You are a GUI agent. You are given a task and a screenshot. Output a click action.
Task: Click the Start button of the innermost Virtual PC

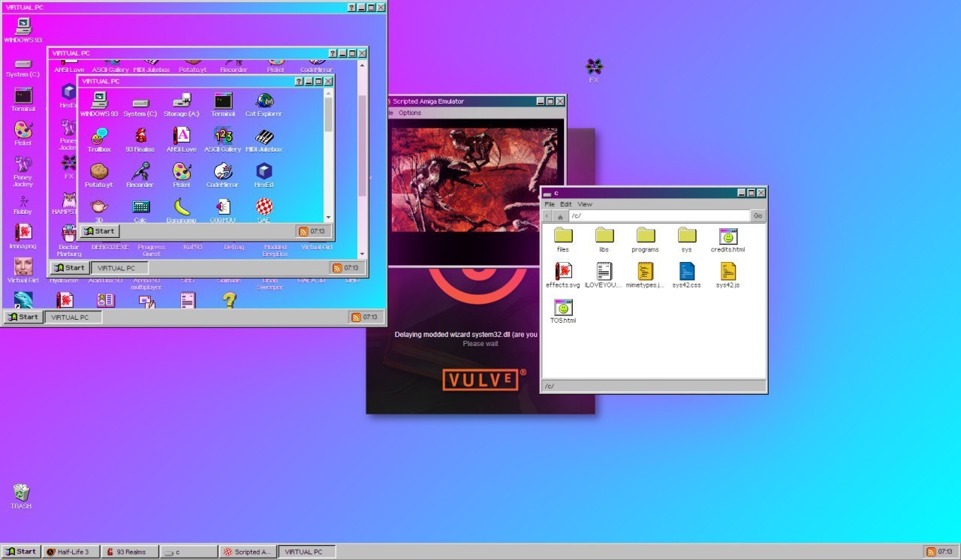pyautogui.click(x=100, y=231)
